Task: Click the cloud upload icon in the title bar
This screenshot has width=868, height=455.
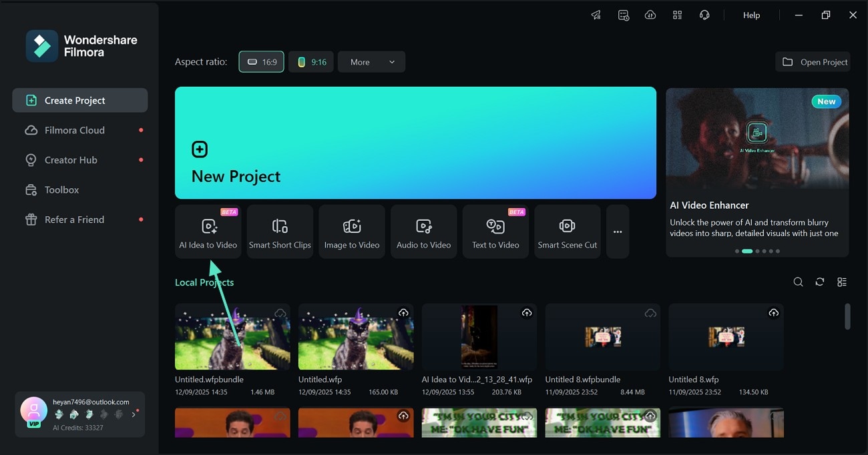Action: 650,15
